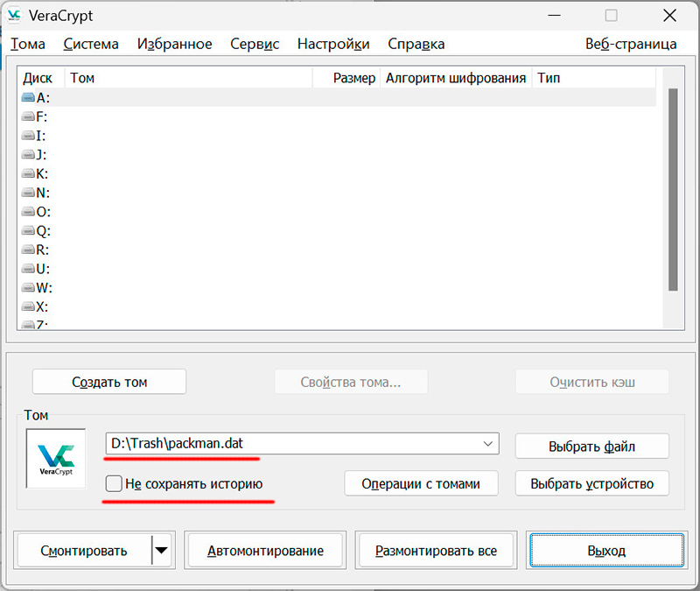
Task: Select drive A: icon in the list
Action: click(28, 98)
